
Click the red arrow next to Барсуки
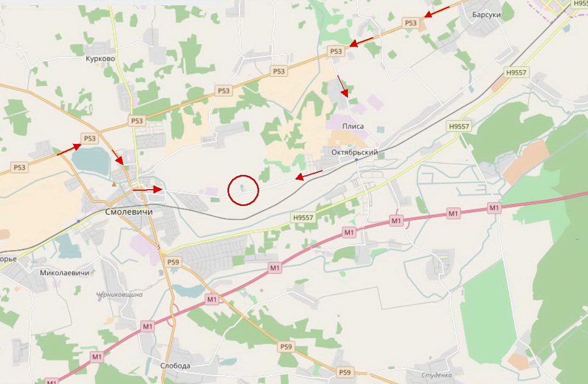(x=437, y=12)
